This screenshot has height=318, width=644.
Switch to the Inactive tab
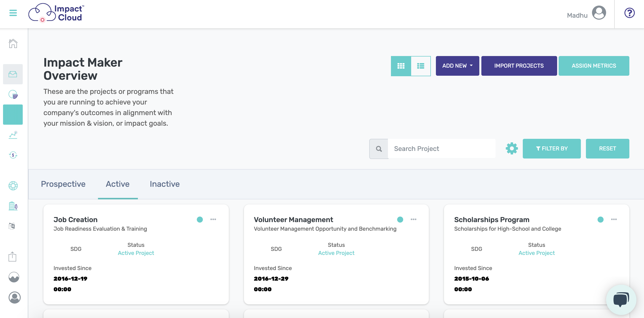[165, 184]
